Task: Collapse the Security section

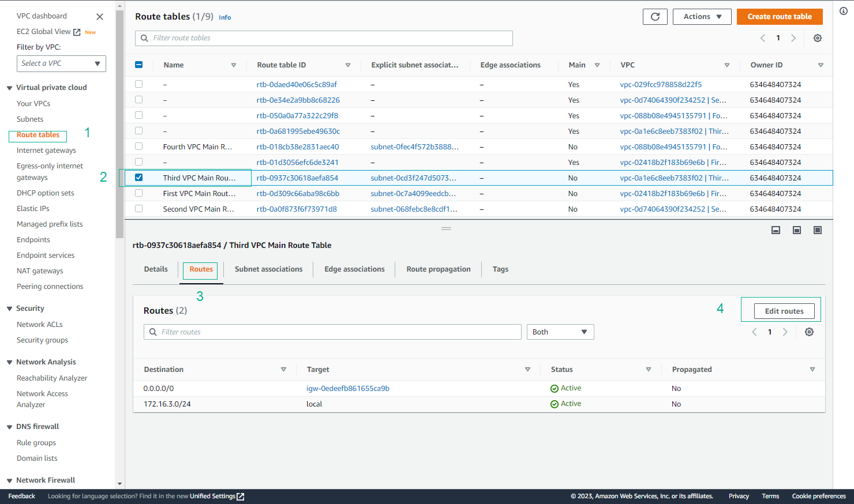Action: [9, 309]
